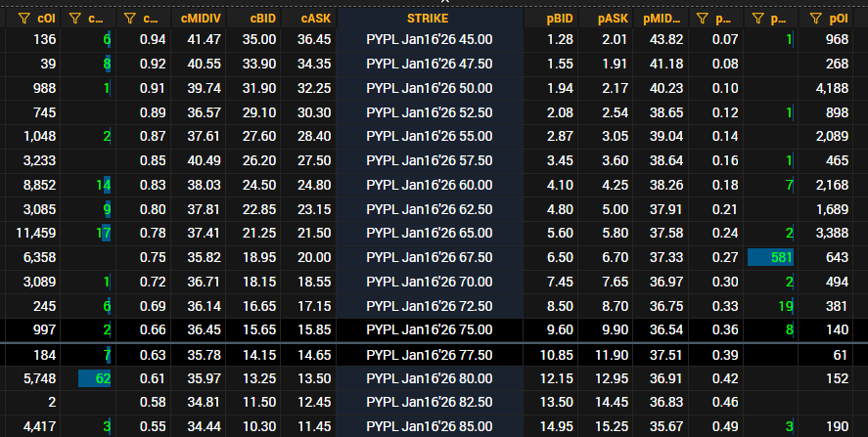Select the PYPL Jan16'26 80.00 strike
This screenshot has width=868, height=437.
pos(429,379)
